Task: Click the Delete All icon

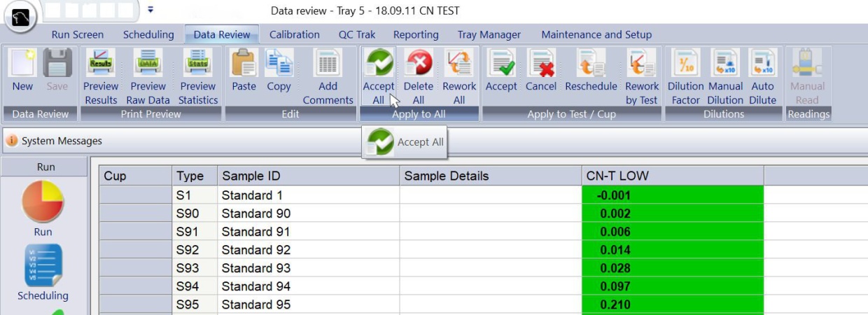Action: [419, 64]
